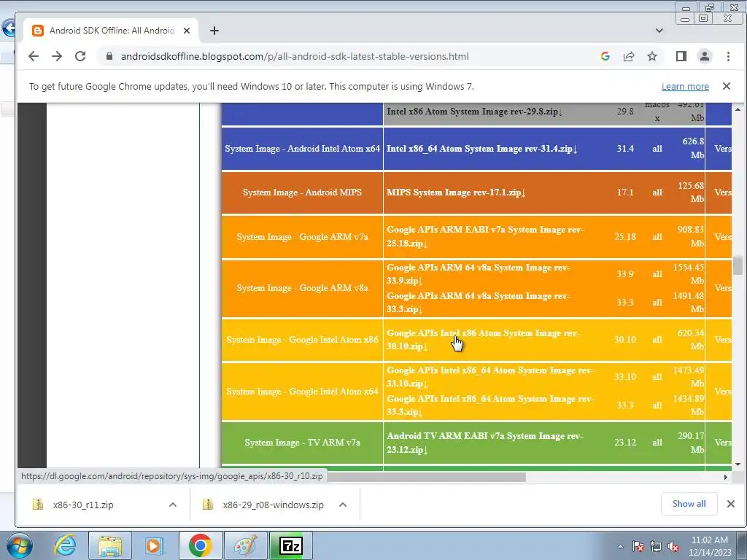Download Google APIs ARM 64 v8a rev-33.3.zip
Viewport: 747px width, 560px height.
click(x=479, y=303)
